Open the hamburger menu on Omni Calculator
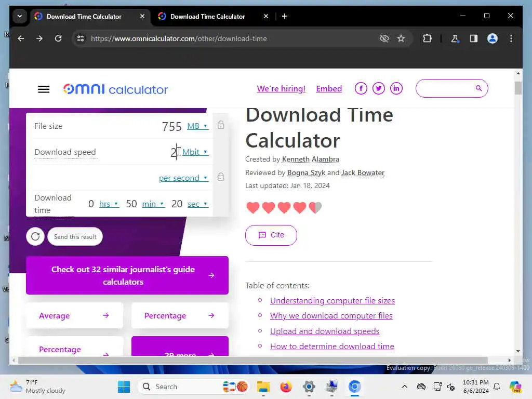Screen dimensions: 532x399 click(x=44, y=89)
